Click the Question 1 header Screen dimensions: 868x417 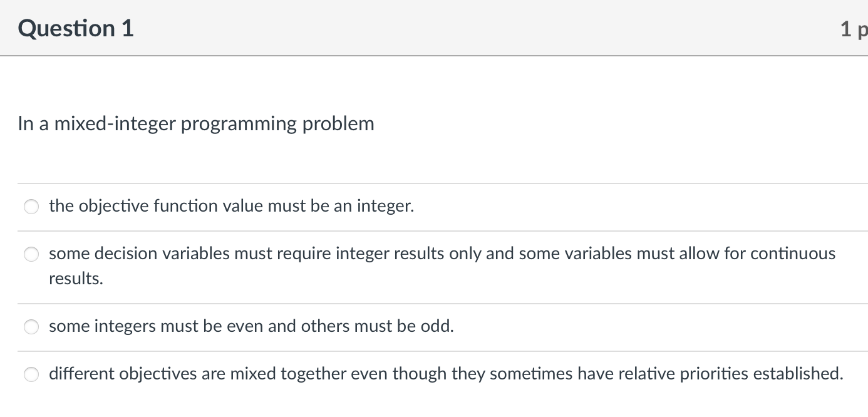click(75, 28)
